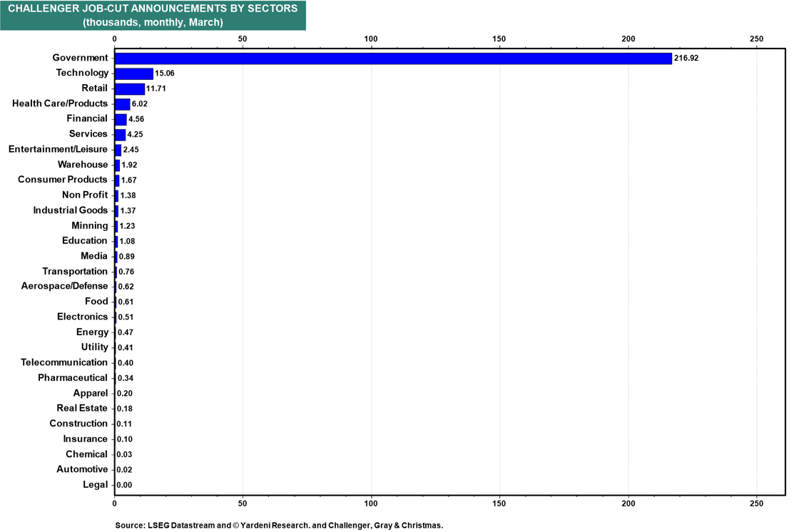The height and width of the screenshot is (532, 799).
Task: Select the Services bar
Action: pos(120,134)
